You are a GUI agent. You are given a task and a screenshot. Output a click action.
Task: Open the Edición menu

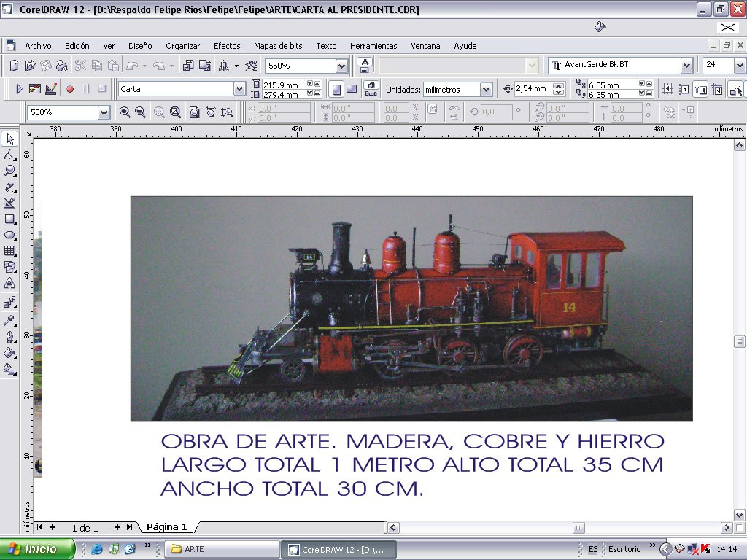tap(77, 46)
